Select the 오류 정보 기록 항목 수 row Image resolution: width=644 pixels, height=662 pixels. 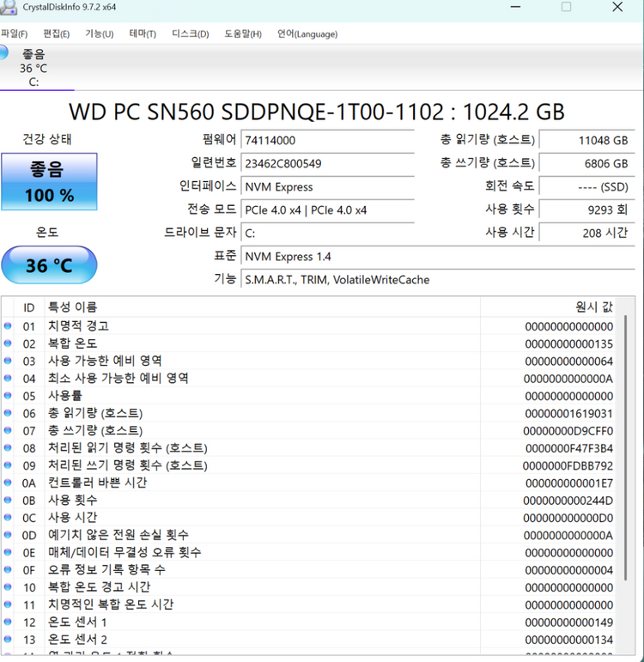[x=308, y=570]
